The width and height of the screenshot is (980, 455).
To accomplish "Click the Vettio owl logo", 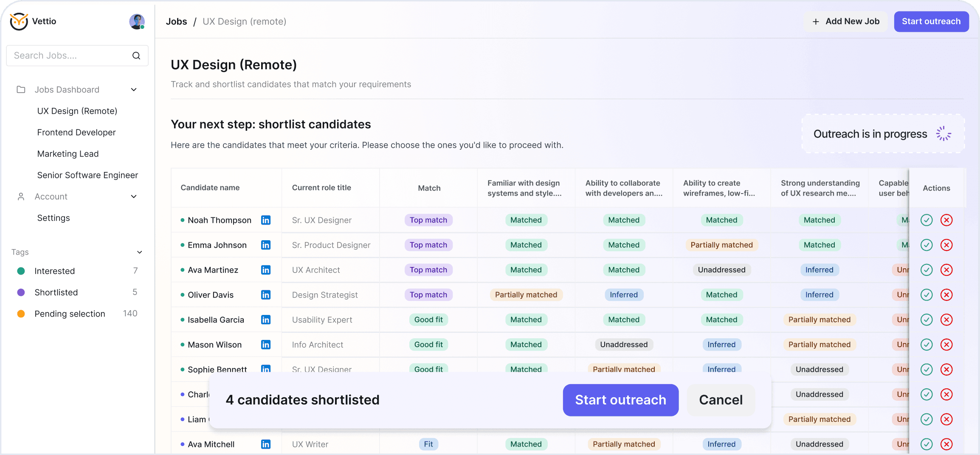I will [19, 21].
